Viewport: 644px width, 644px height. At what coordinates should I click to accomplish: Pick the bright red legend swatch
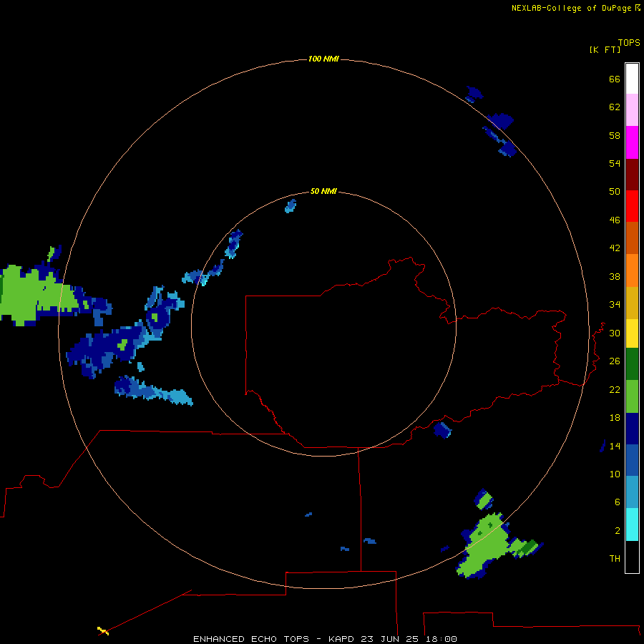(632, 206)
